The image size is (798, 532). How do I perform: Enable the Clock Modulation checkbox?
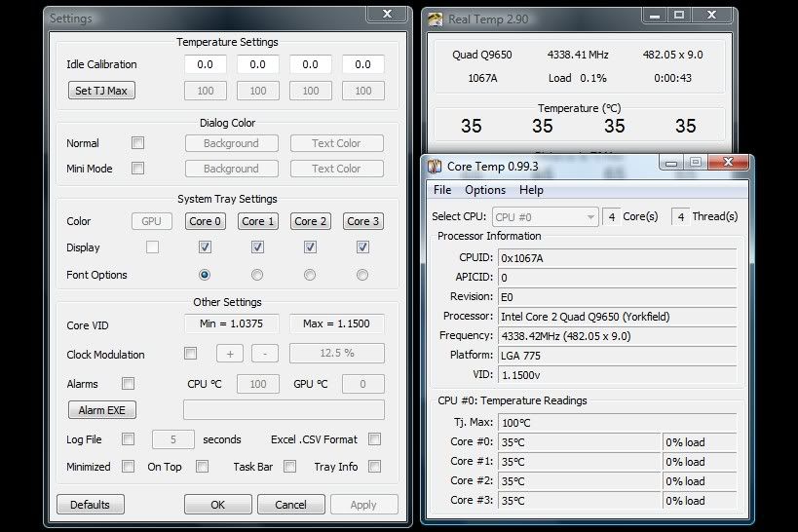point(190,353)
